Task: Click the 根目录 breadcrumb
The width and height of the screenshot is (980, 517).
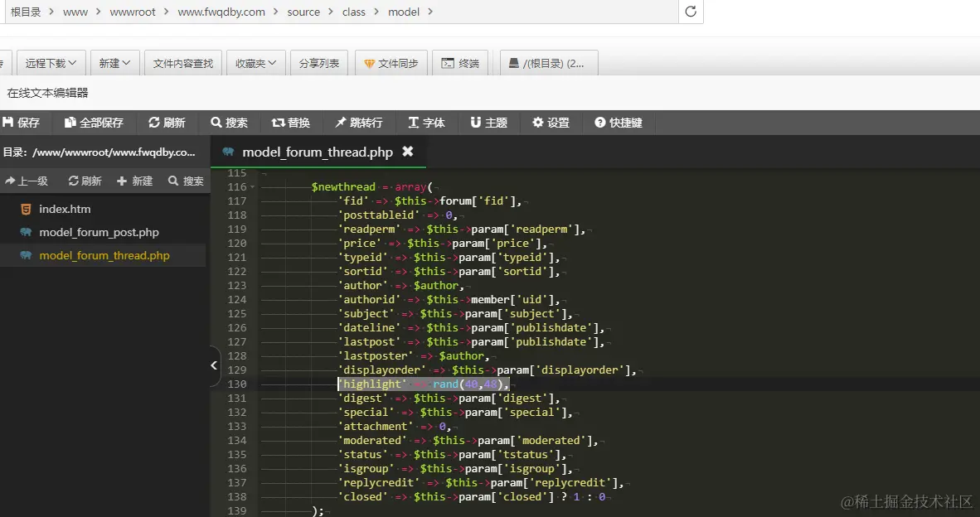Action: (x=26, y=12)
